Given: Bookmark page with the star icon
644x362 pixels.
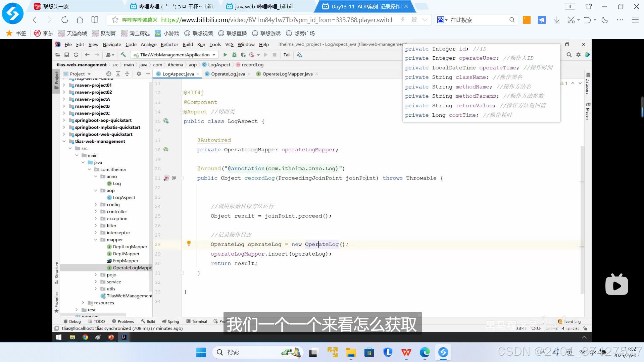Looking at the screenshot, I should tap(115, 20).
